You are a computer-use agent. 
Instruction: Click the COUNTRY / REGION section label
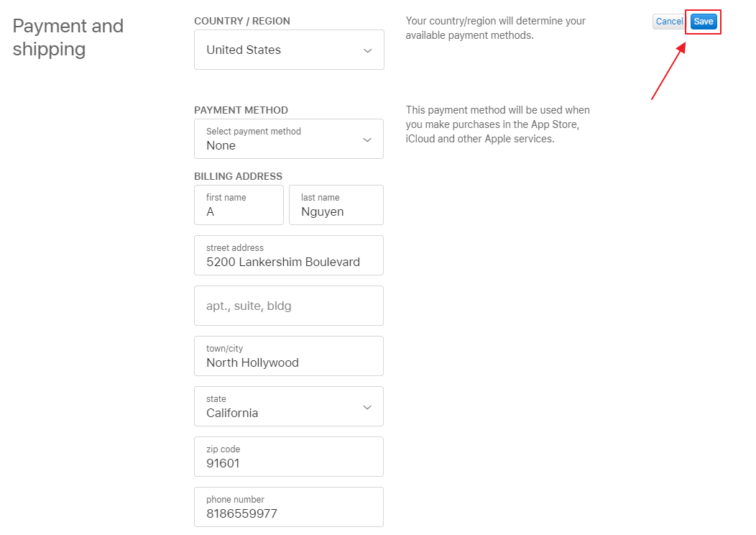click(242, 21)
